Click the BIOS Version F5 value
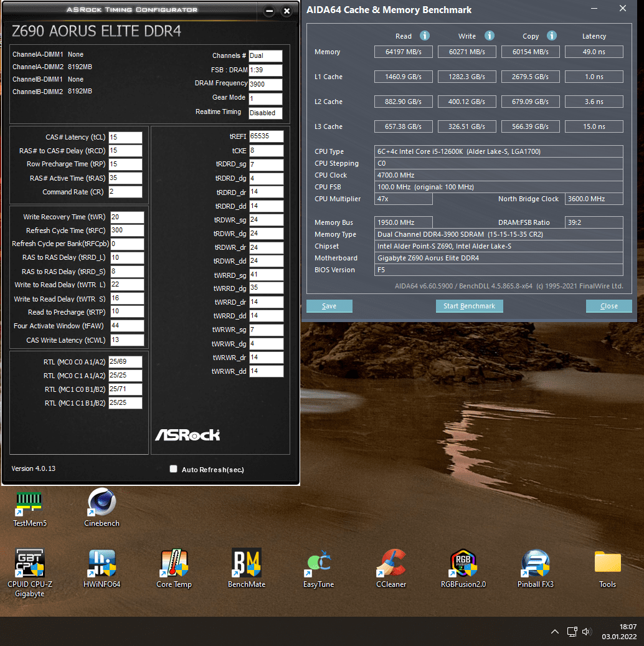This screenshot has height=646, width=644. pos(498,270)
